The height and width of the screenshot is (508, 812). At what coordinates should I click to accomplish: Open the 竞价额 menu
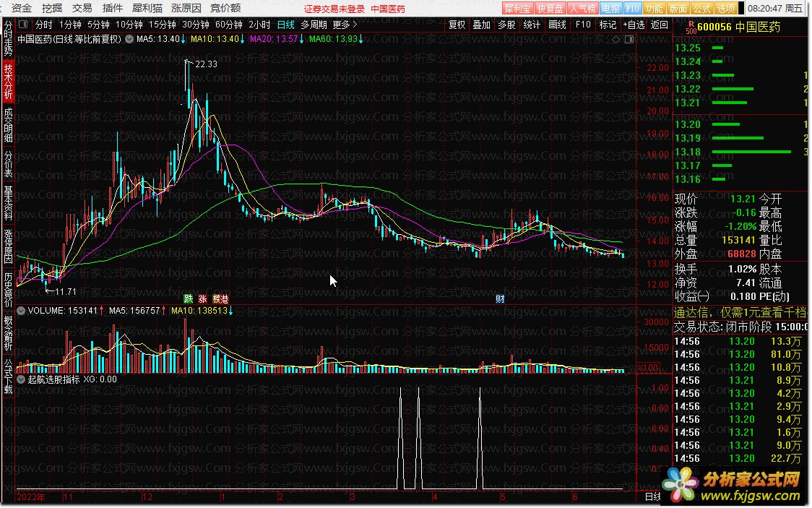tap(225, 8)
